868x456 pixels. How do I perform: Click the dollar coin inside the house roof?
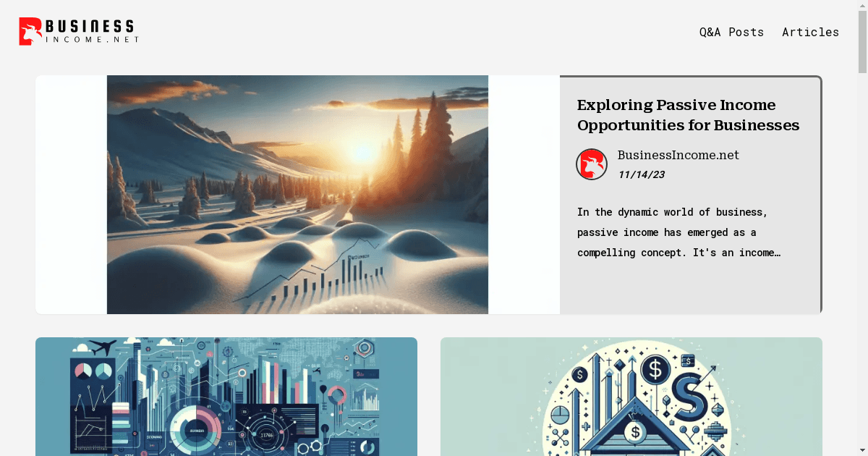click(636, 433)
